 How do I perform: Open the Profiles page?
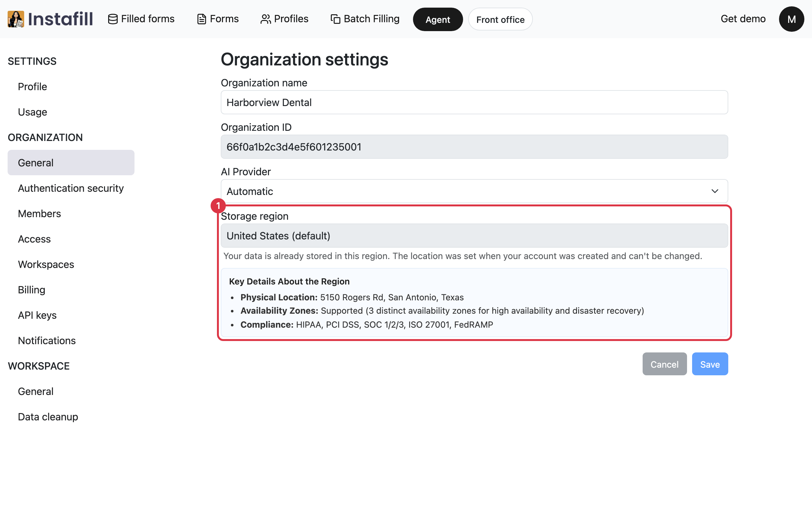tap(284, 19)
